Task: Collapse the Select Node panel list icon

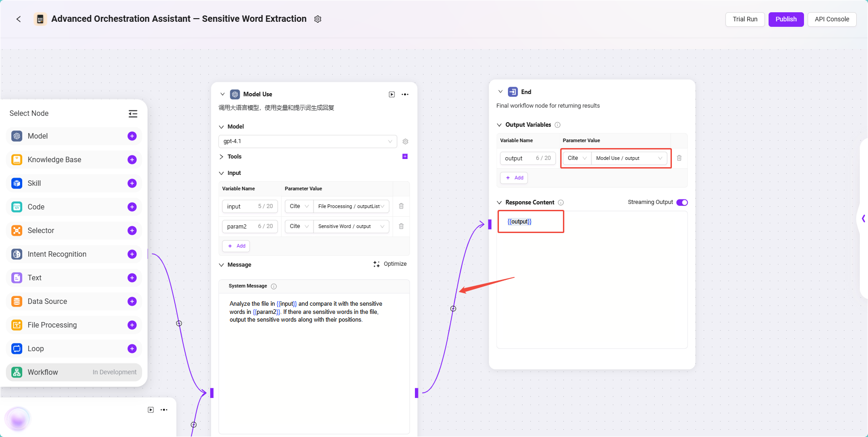Action: click(x=133, y=114)
